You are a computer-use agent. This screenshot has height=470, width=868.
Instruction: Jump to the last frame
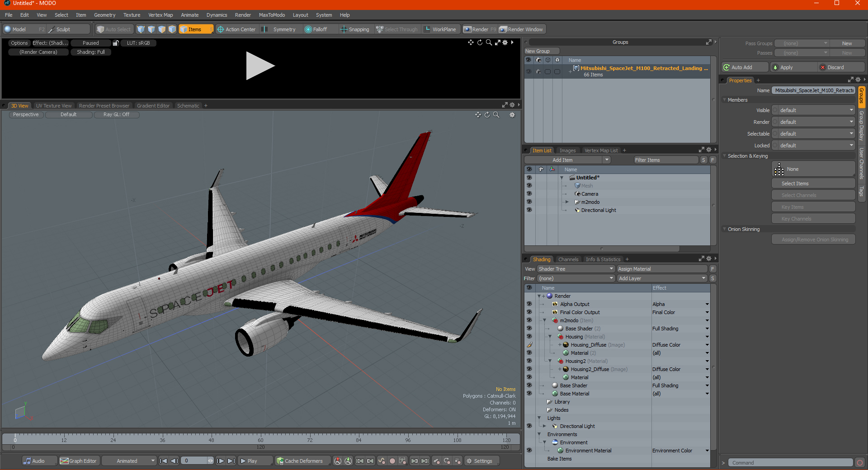click(231, 461)
